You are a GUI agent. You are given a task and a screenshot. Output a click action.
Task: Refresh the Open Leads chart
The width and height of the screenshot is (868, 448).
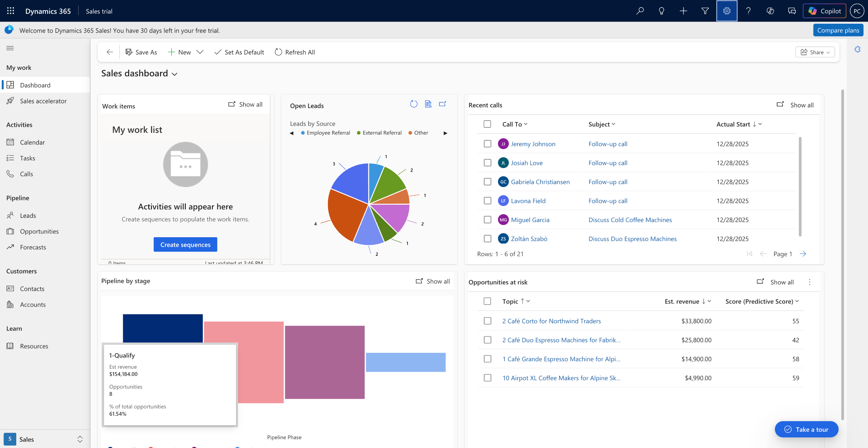coord(414,104)
